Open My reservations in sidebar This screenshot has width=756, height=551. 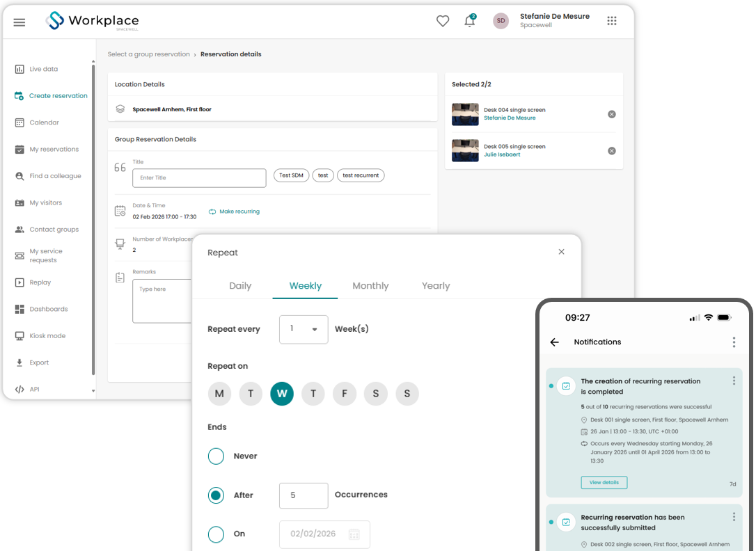pos(47,150)
